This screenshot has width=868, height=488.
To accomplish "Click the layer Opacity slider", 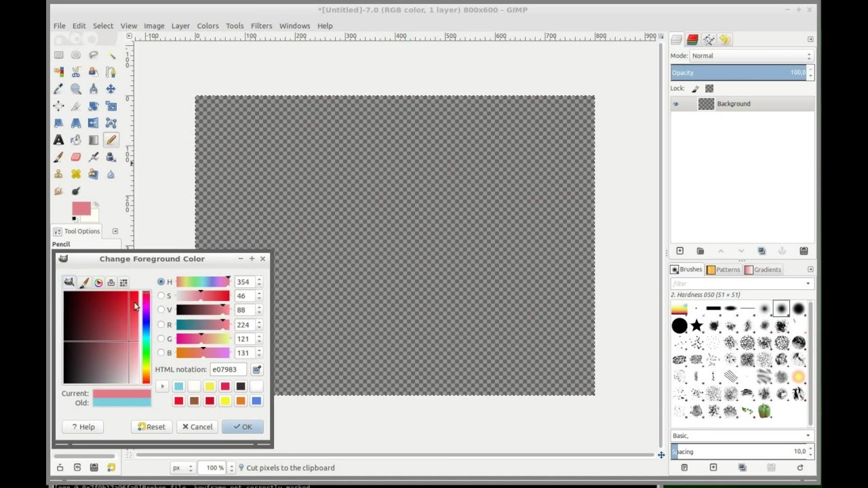I will (x=738, y=73).
